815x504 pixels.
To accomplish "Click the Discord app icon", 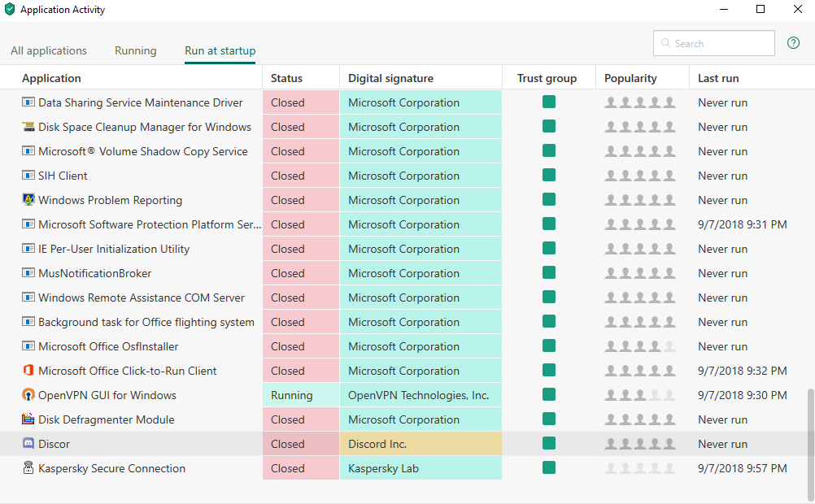I will (x=28, y=444).
